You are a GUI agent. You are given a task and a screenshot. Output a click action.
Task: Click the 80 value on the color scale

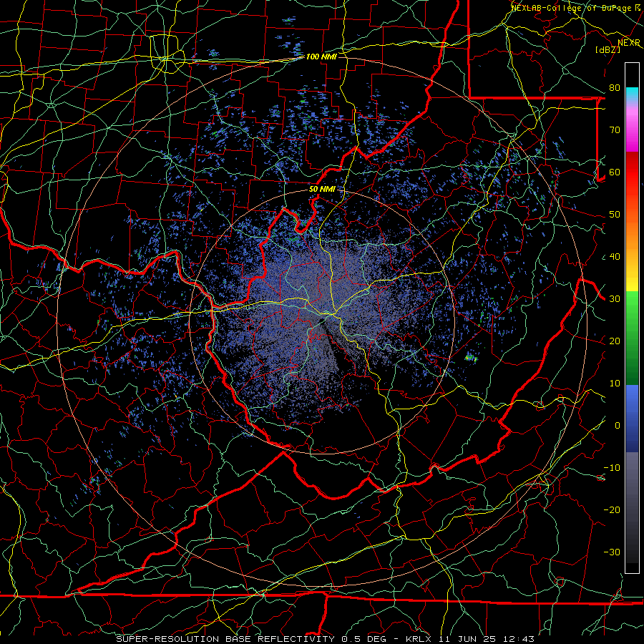[x=615, y=88]
